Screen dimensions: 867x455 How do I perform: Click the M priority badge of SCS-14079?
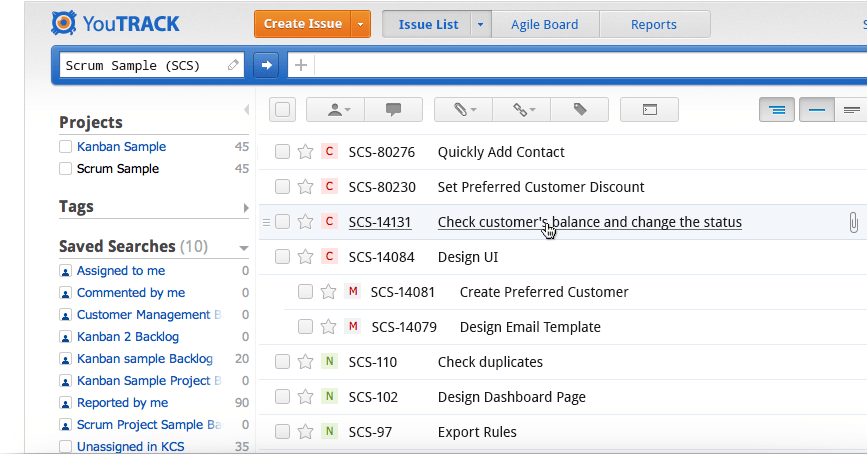(353, 326)
